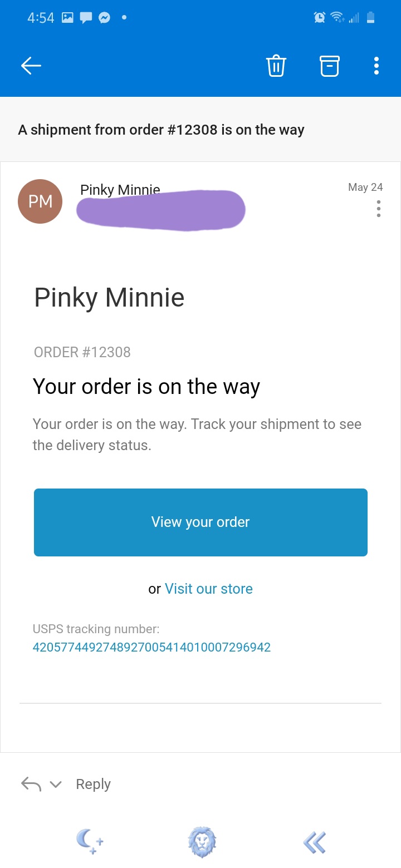Archive the email using the box icon

(x=329, y=66)
